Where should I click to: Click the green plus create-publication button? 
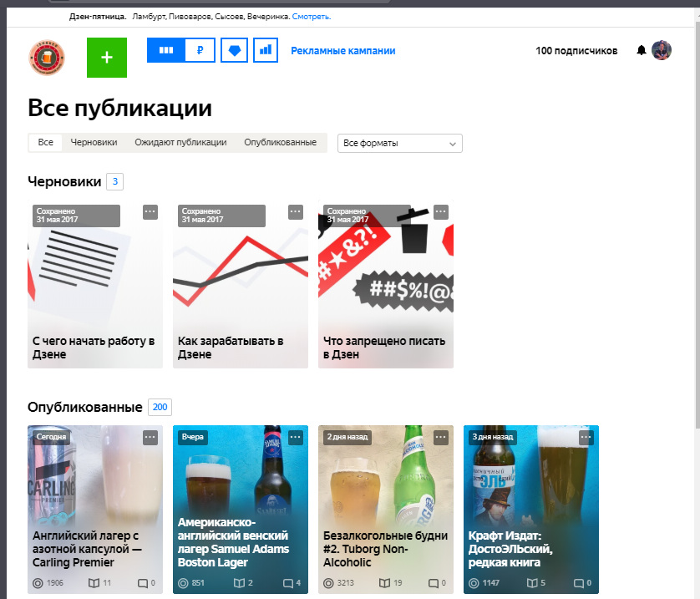(107, 58)
